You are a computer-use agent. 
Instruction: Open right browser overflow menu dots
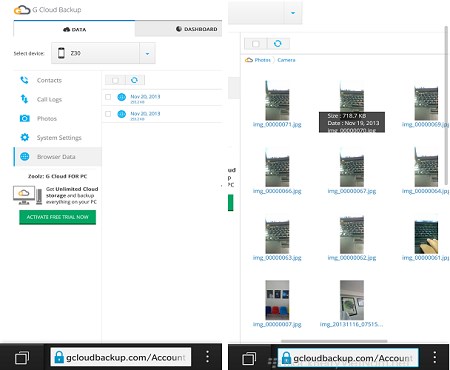click(435, 357)
